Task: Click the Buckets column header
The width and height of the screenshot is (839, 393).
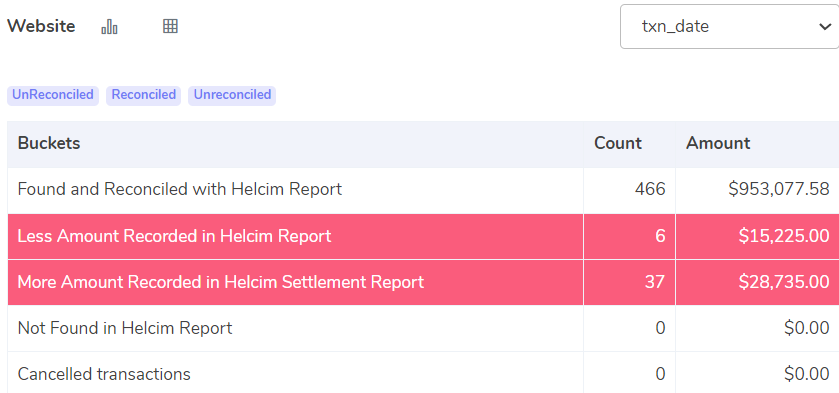Action: (49, 143)
